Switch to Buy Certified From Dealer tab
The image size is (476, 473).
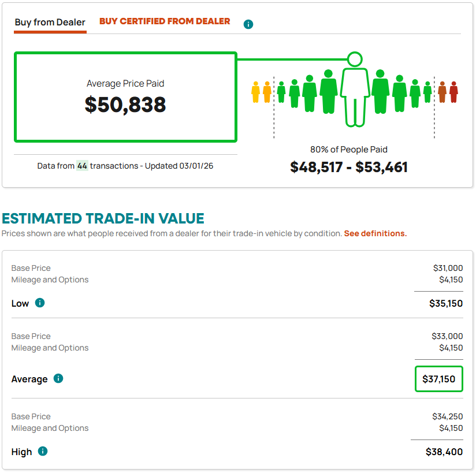coord(165,21)
